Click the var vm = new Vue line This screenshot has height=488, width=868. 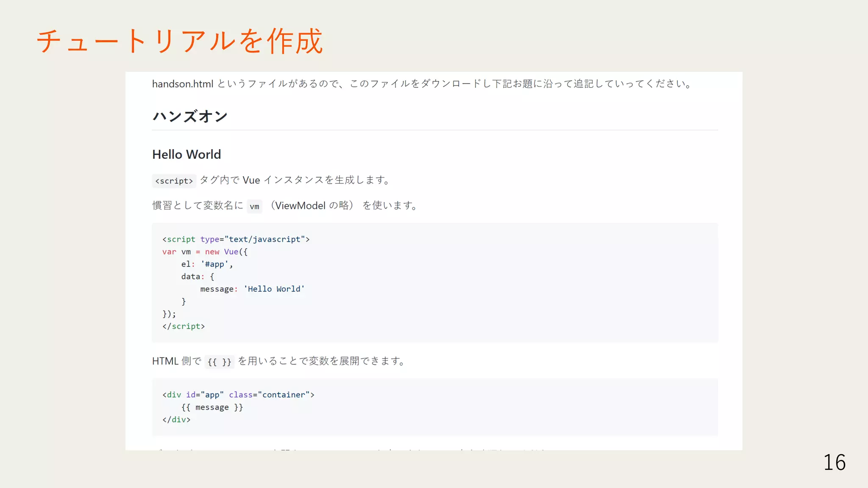click(205, 252)
